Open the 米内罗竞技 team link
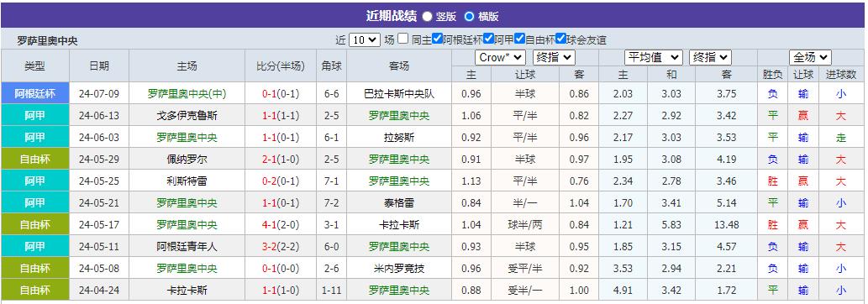 [x=399, y=268]
